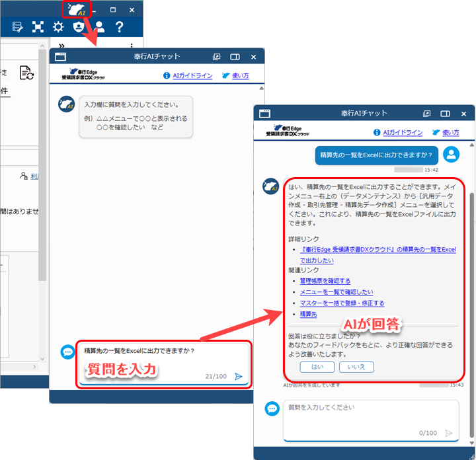
Task: Click AI cloud avatar in middle chat
Action: coord(66,104)
